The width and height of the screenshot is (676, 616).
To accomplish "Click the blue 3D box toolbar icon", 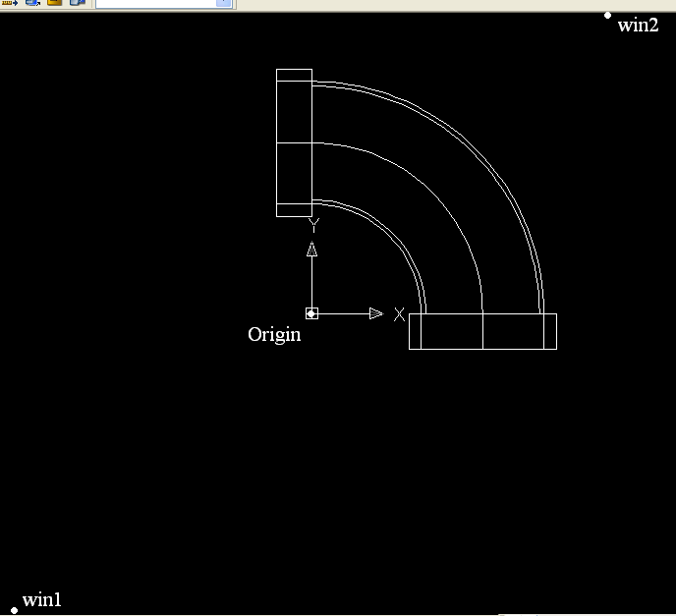I will click(x=78, y=3).
